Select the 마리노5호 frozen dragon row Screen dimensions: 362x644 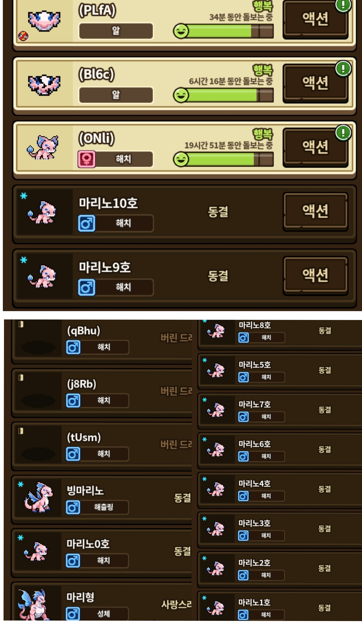pyautogui.click(x=280, y=371)
